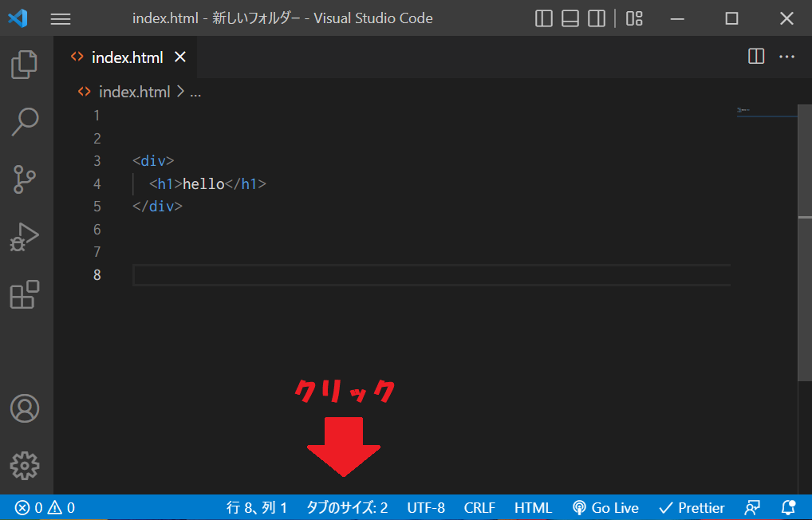Toggle bottom panel layout button

click(570, 18)
